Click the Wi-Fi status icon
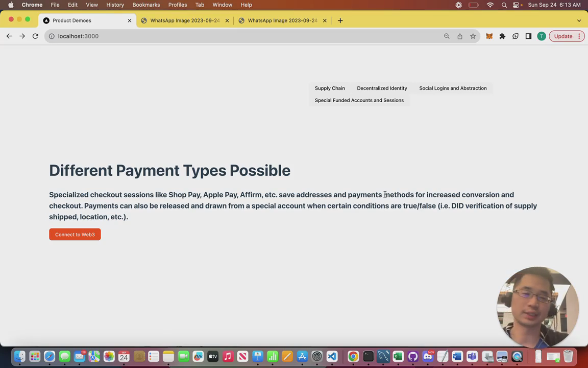The image size is (588, 368). [490, 5]
